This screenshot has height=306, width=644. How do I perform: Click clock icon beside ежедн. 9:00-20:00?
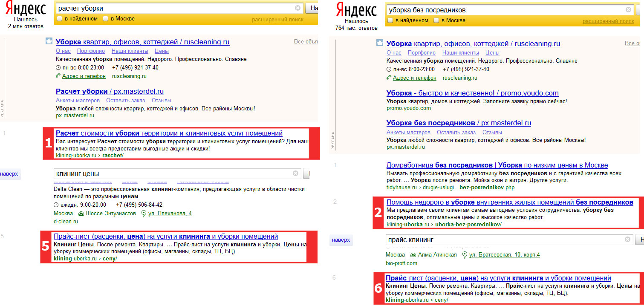pyautogui.click(x=56, y=205)
